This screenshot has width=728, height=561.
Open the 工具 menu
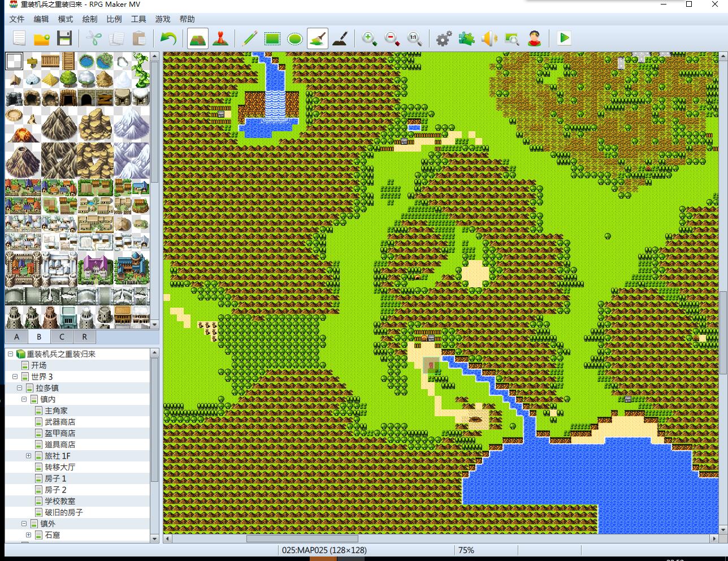[x=138, y=19]
